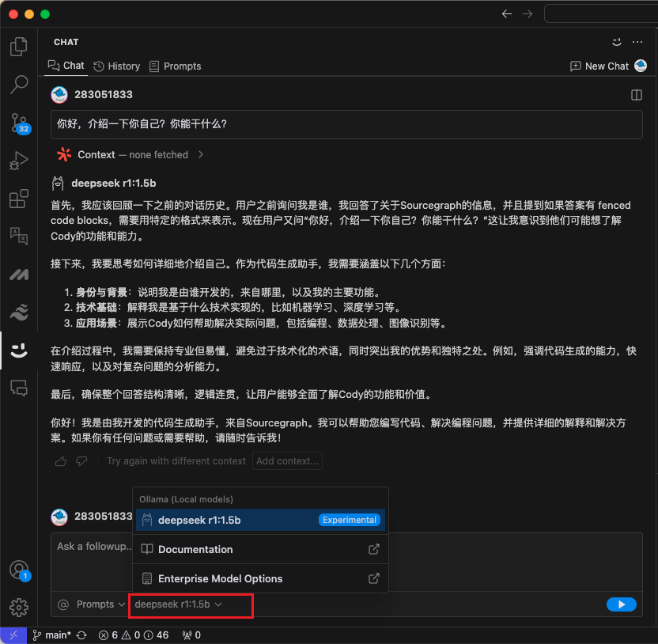Give thumbs down to the response
658x644 pixels.
coord(81,461)
